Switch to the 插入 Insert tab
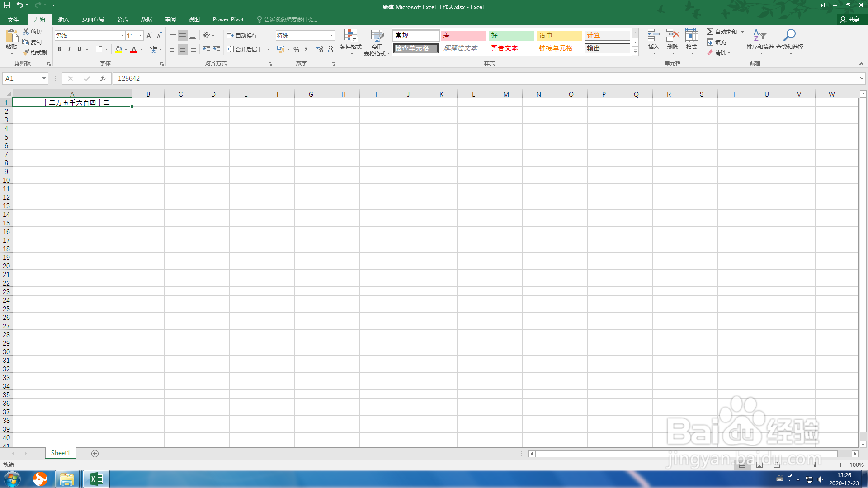 pyautogui.click(x=63, y=19)
